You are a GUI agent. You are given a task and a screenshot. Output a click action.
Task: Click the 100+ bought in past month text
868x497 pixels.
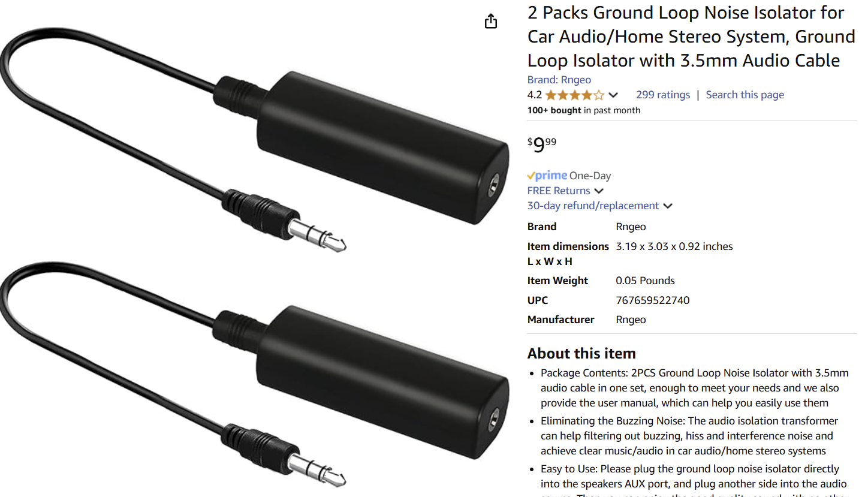tap(584, 110)
